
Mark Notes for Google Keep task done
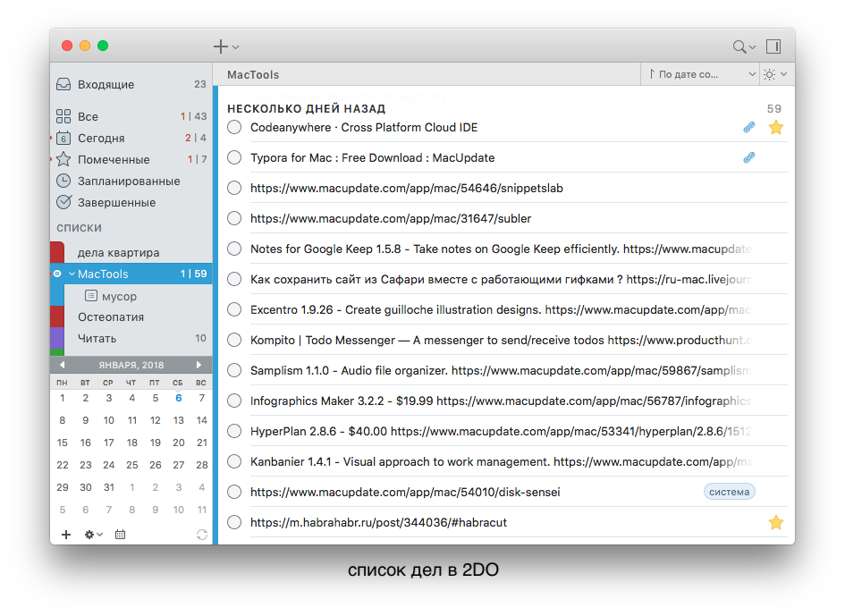[x=234, y=249]
